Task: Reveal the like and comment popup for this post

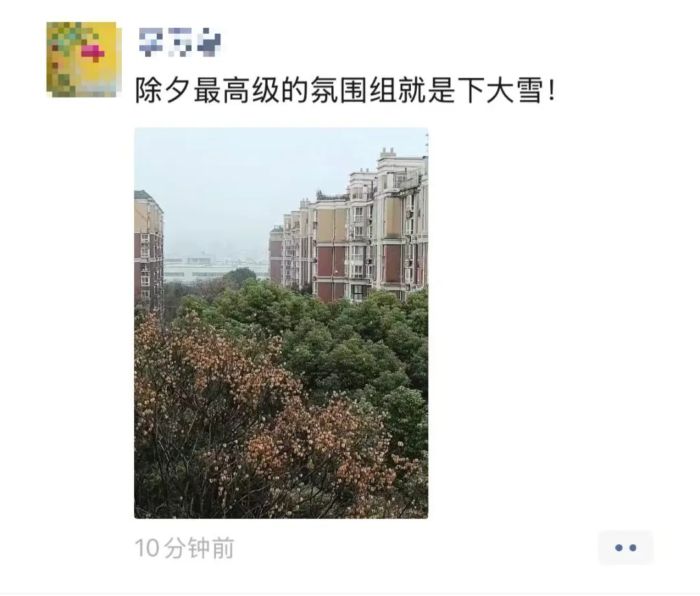Action: (625, 547)
